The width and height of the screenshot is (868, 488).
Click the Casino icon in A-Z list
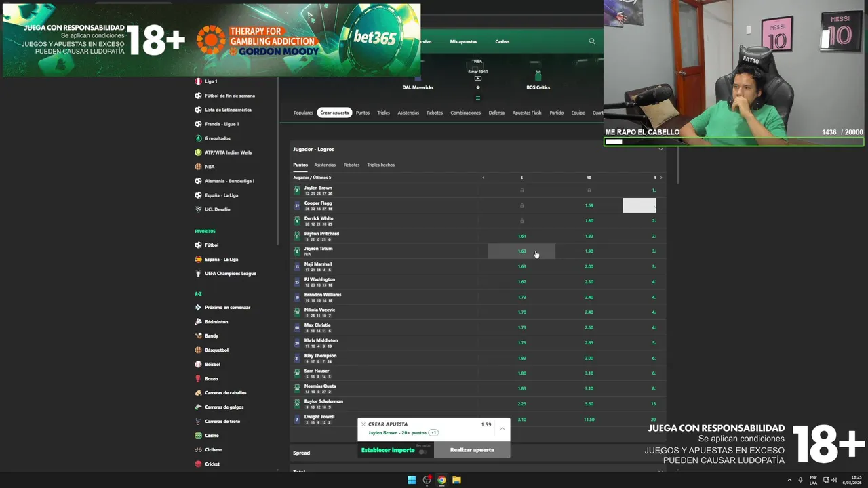198,435
